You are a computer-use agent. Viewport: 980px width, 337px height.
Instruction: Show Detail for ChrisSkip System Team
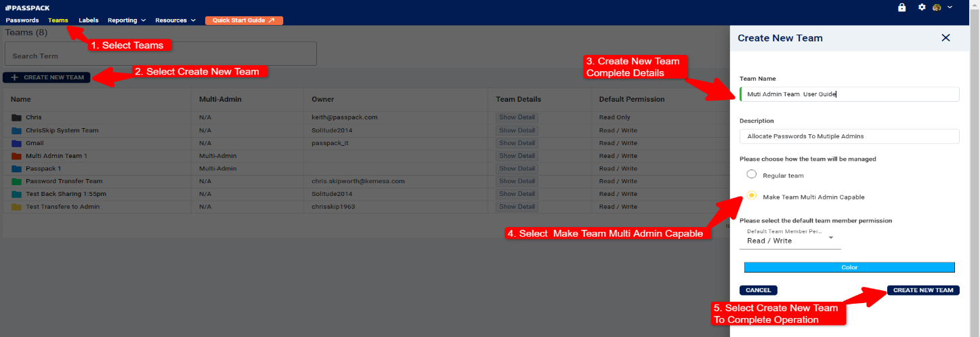(517, 130)
